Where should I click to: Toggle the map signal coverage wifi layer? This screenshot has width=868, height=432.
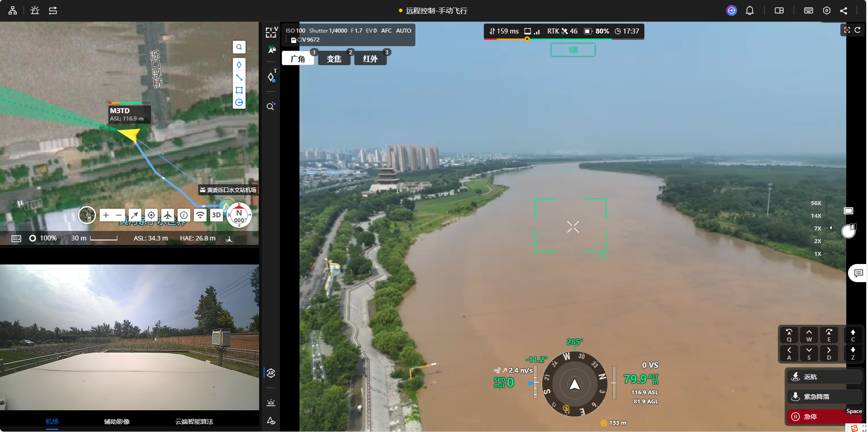pos(200,215)
